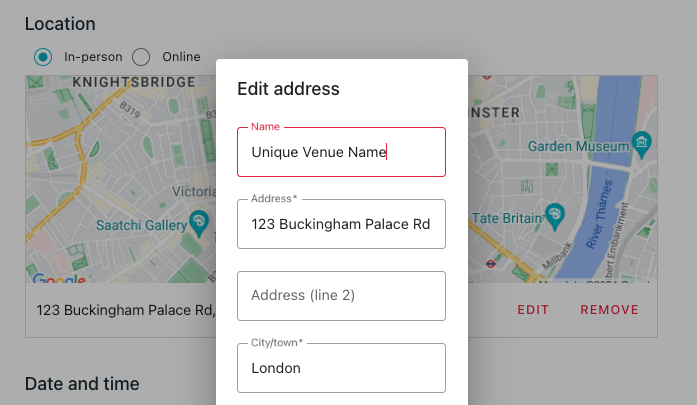Click the Tate Britain label on the map
Viewport: 697px width, 405px height.
coord(507,218)
